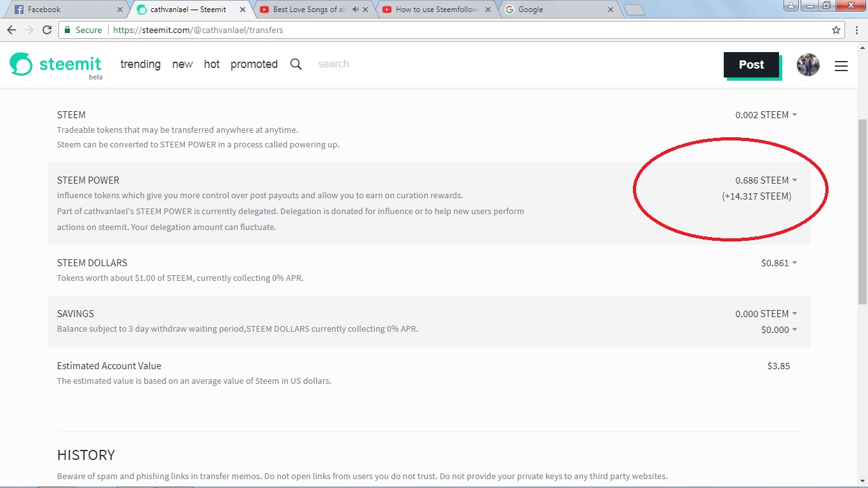868x488 pixels.
Task: Close the Facebook tab
Action: click(x=121, y=10)
